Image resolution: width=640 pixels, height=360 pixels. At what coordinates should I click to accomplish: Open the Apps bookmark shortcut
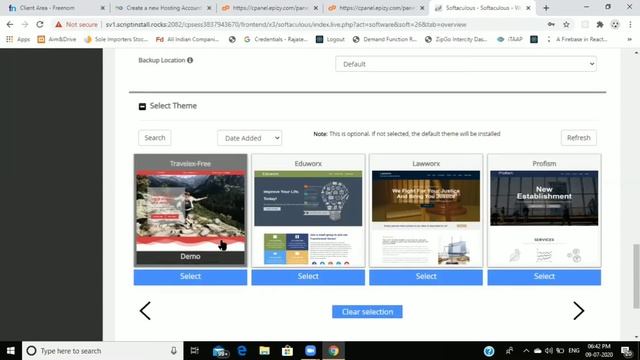coord(18,39)
